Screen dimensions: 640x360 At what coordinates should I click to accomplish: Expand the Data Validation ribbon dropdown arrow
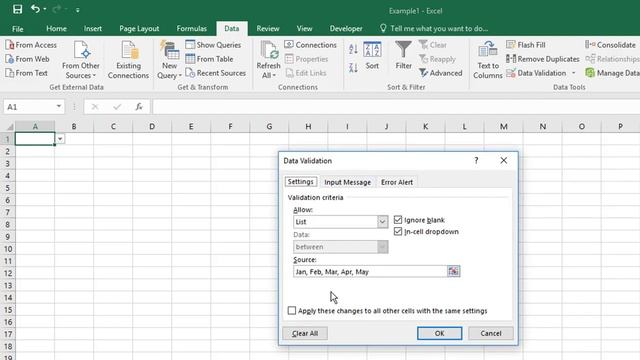tap(573, 73)
